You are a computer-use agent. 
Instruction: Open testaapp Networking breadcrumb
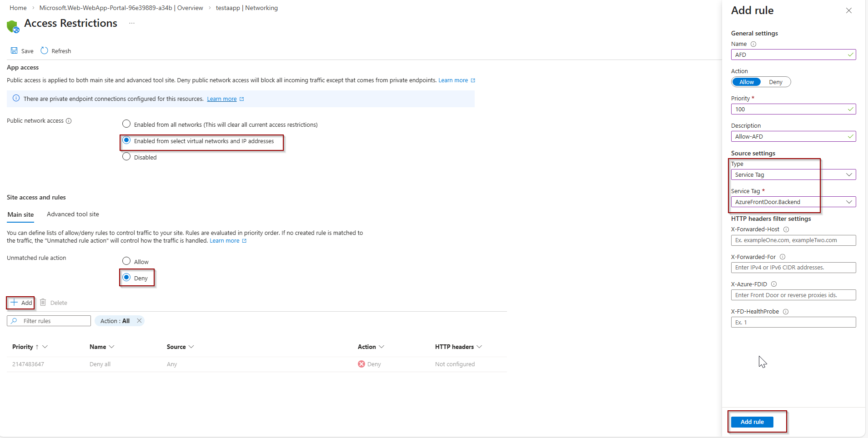click(x=247, y=8)
